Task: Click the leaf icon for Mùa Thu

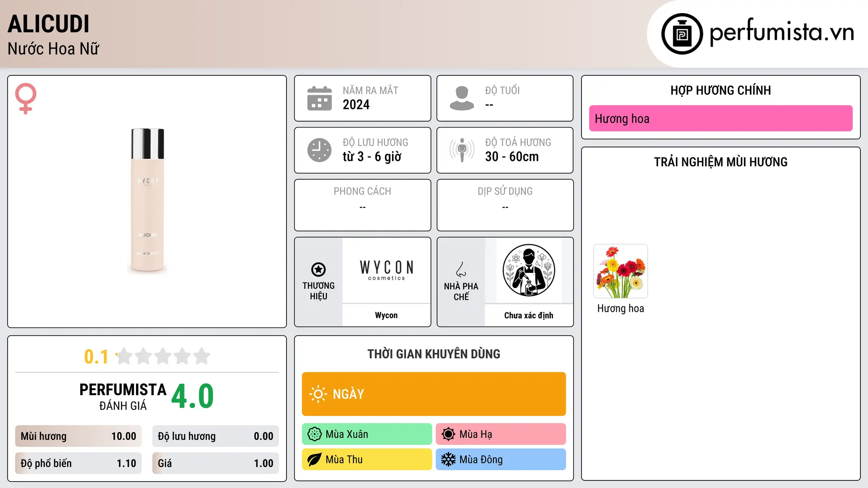Action: (x=314, y=460)
